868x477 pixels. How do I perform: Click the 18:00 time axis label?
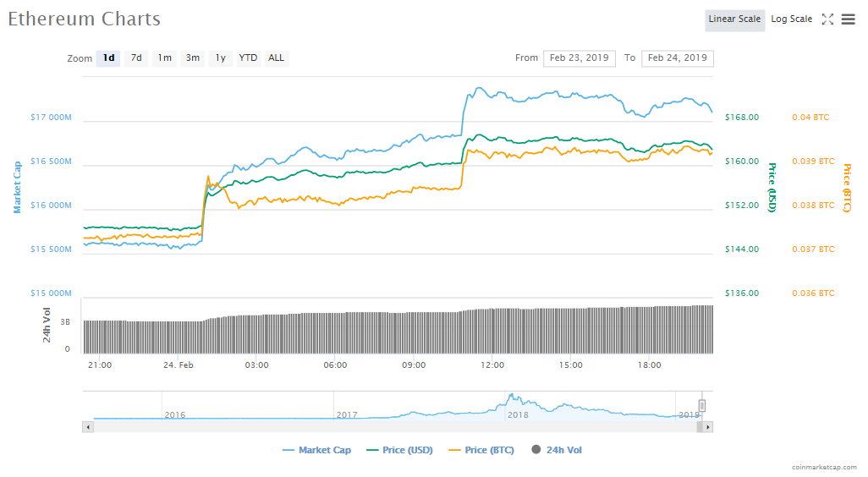649,365
